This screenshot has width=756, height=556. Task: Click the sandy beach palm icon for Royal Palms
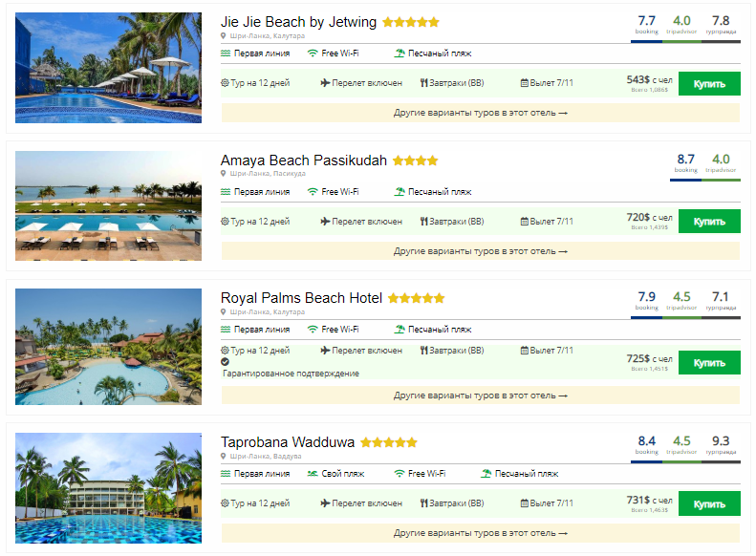[x=400, y=330]
